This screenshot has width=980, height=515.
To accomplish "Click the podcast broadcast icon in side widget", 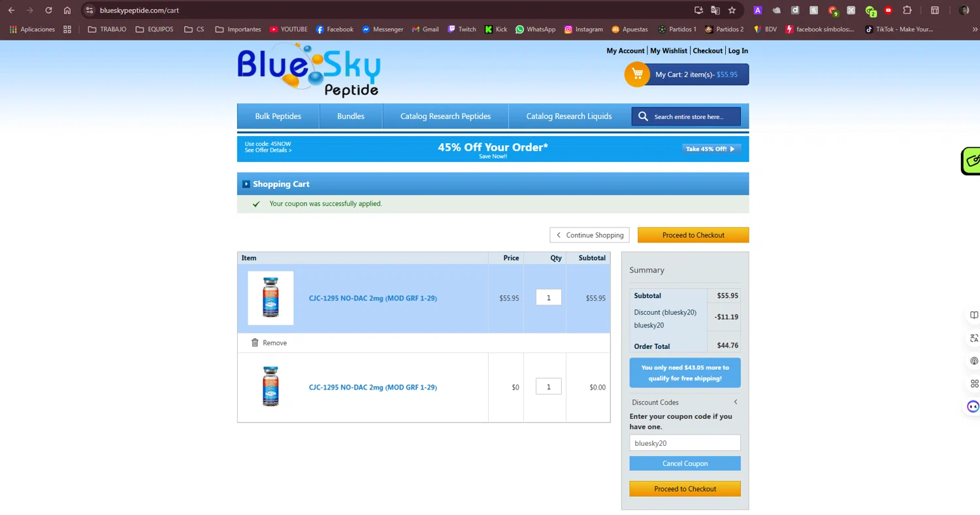I will [974, 361].
